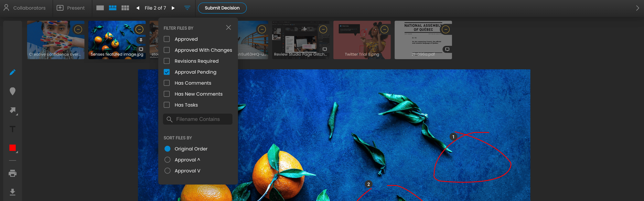Click the Filename Contains search field
This screenshot has height=201, width=644.
pos(198,119)
